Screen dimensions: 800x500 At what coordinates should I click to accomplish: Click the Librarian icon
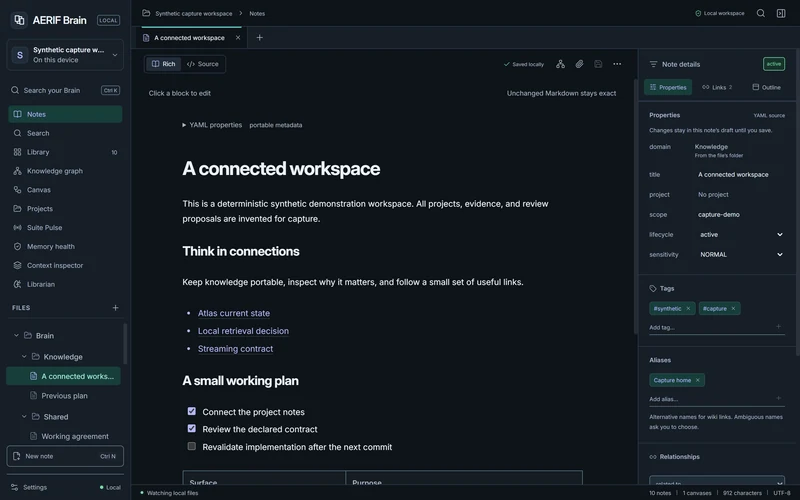tap(17, 284)
